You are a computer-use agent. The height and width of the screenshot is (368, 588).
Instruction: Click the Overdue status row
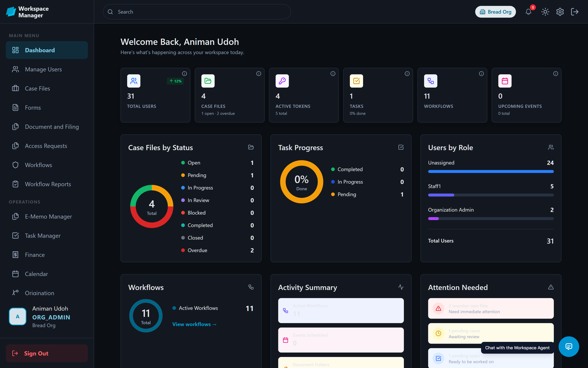point(217,250)
